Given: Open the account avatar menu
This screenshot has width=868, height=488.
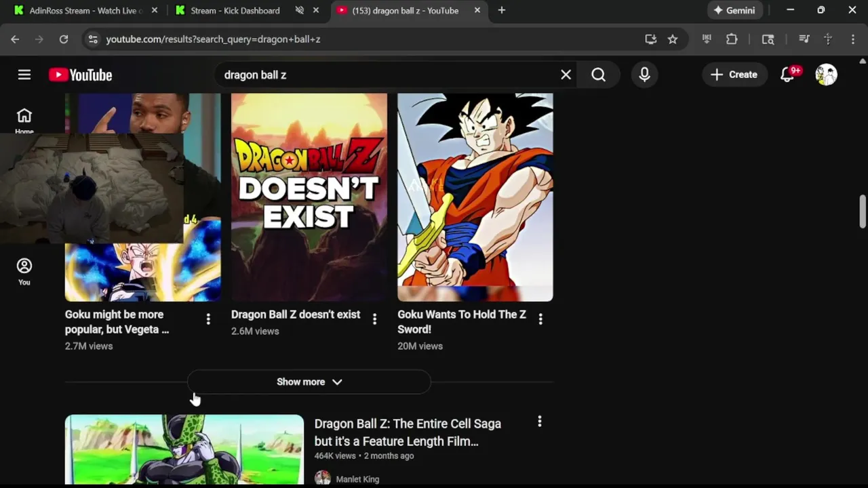Looking at the screenshot, I should [x=826, y=75].
